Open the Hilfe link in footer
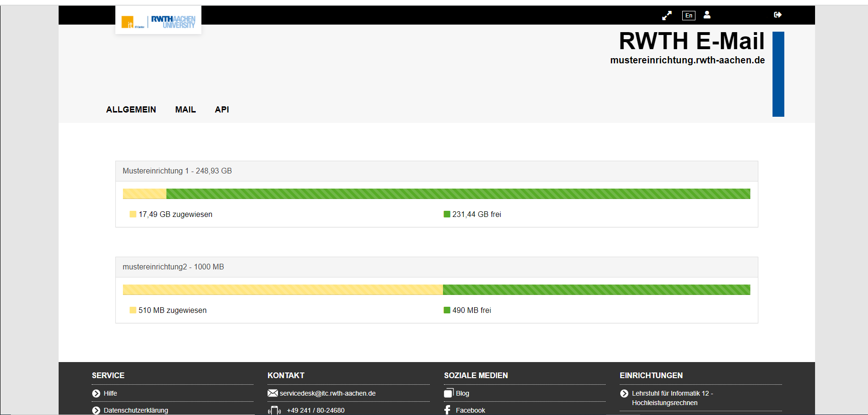 point(110,393)
